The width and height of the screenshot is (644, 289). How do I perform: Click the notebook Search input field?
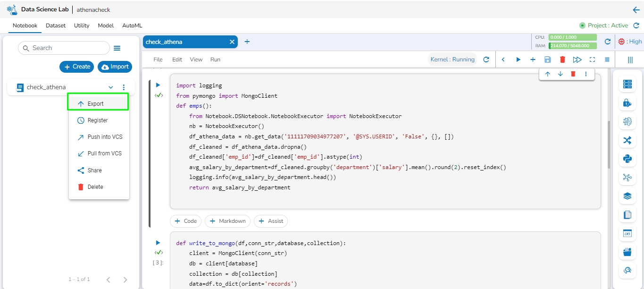tap(64, 48)
